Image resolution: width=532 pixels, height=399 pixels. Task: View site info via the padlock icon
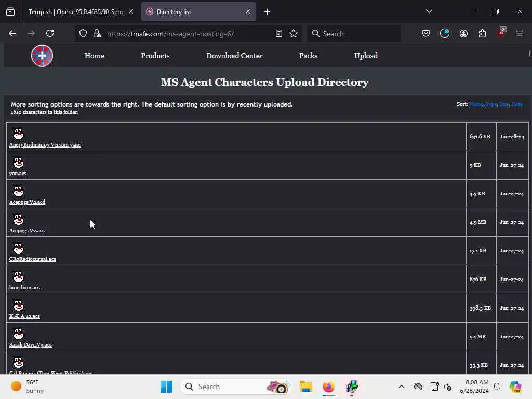(x=97, y=33)
